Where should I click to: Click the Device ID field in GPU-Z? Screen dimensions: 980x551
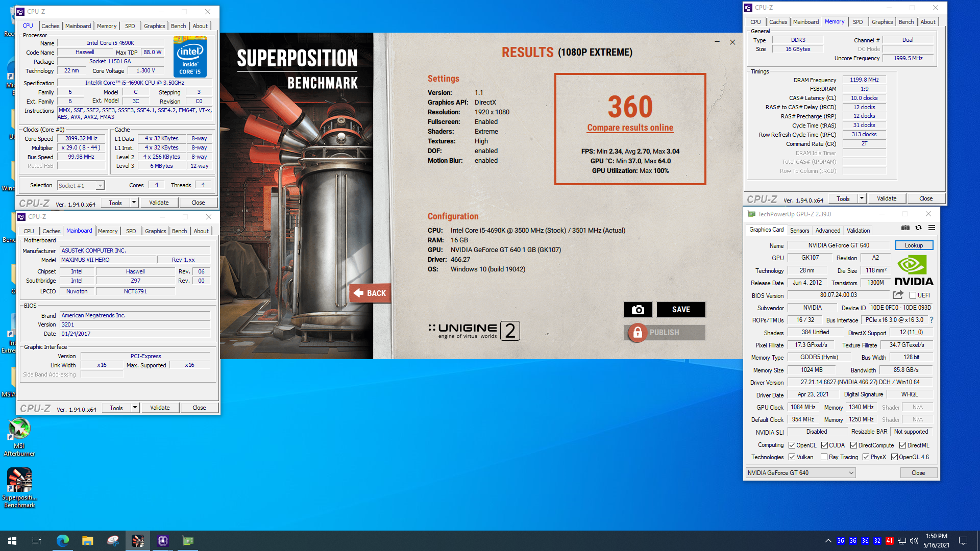click(900, 308)
